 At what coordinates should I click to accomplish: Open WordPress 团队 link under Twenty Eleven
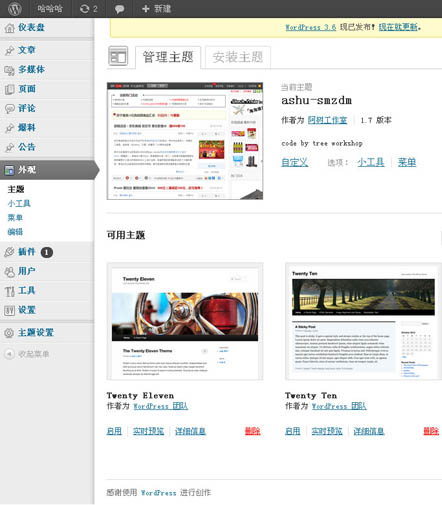(x=161, y=406)
